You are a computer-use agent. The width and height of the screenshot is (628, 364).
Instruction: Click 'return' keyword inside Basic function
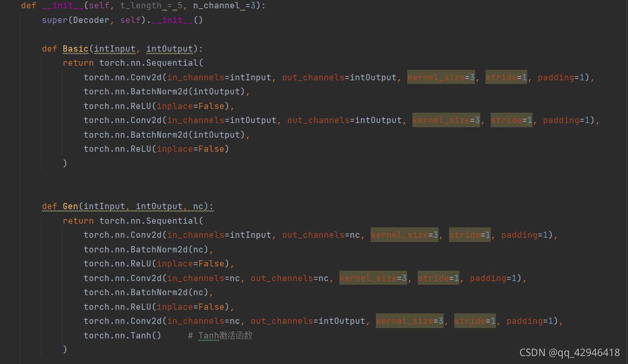click(x=78, y=63)
